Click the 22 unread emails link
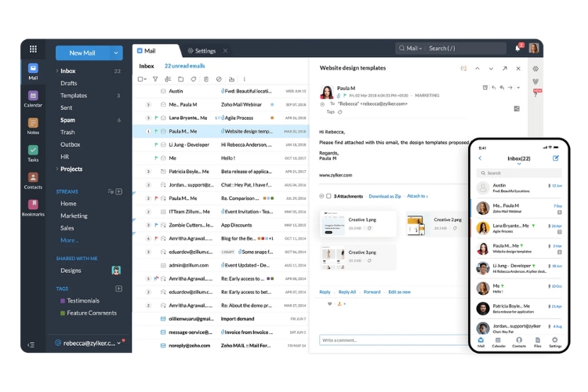Viewport: 588px width, 392px height. pos(184,66)
